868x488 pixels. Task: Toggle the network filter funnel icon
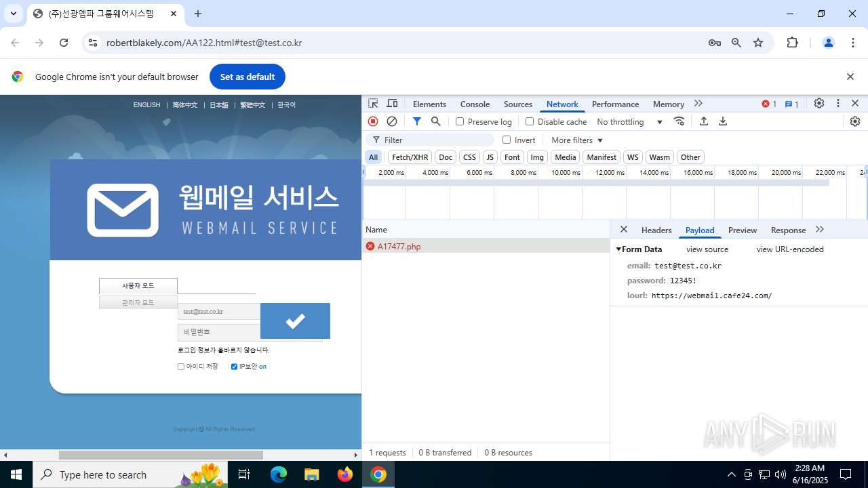[x=417, y=121]
